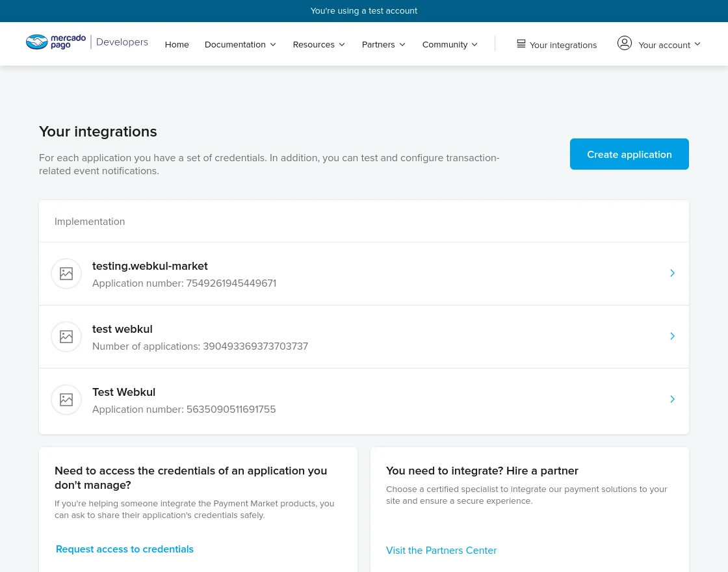The width and height of the screenshot is (728, 572).
Task: Click the Mercado Pago Developers logo
Action: point(86,42)
